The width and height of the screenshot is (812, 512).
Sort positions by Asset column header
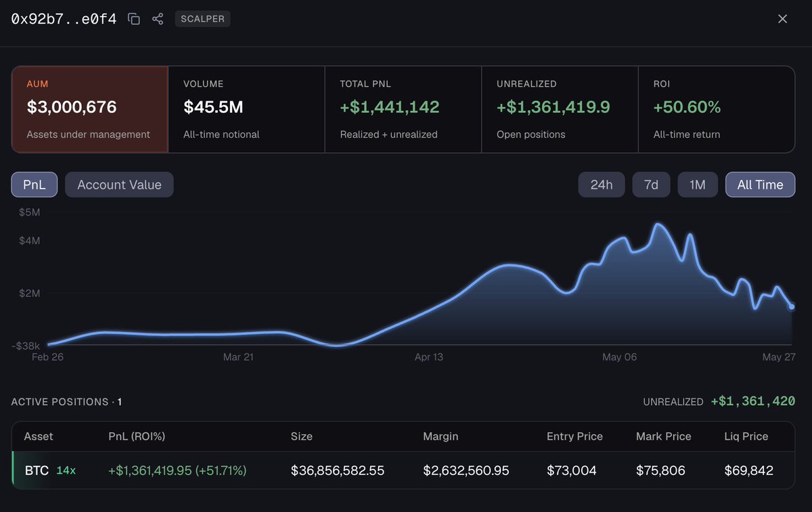[x=39, y=436]
